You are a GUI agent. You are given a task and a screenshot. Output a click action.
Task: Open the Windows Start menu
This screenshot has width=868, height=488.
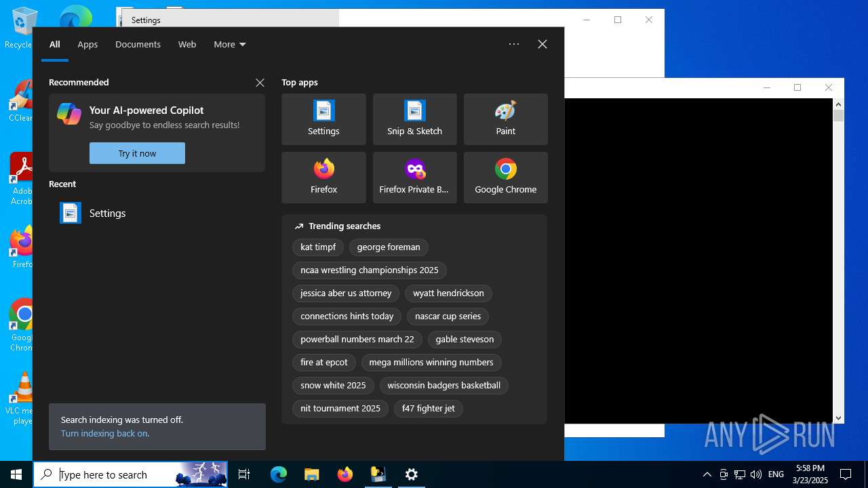click(16, 474)
